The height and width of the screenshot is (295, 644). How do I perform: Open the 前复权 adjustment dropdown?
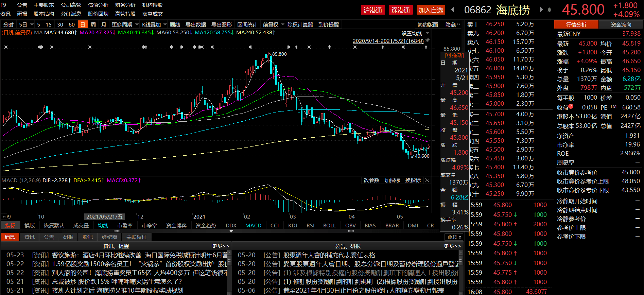coord(282,24)
